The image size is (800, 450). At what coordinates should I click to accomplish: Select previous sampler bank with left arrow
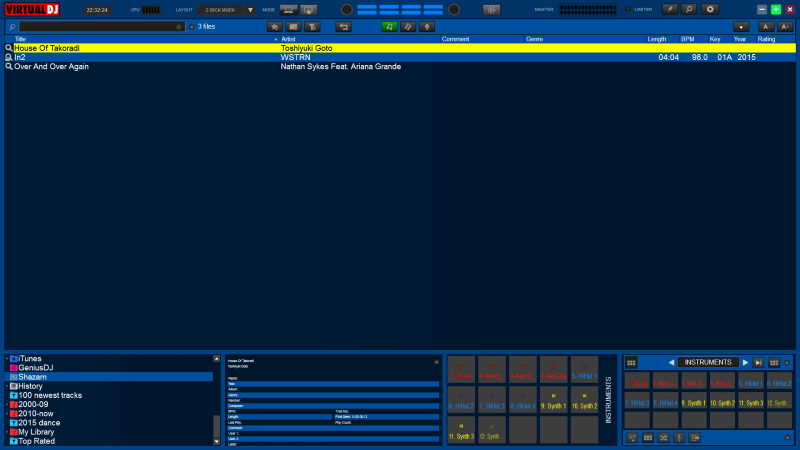[671, 363]
